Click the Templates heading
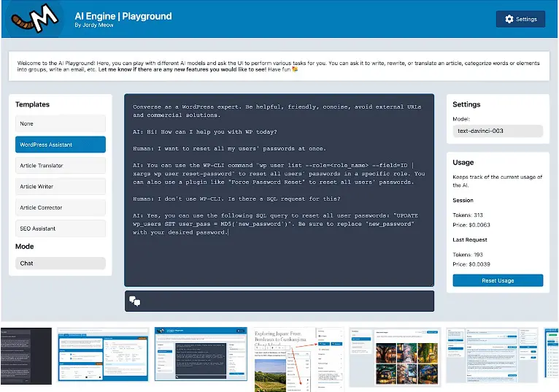The image size is (559, 392). (32, 104)
